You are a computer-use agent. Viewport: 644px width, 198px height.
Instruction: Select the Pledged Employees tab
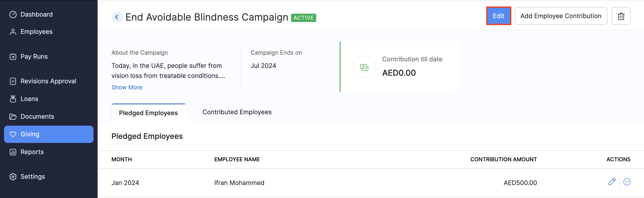148,113
